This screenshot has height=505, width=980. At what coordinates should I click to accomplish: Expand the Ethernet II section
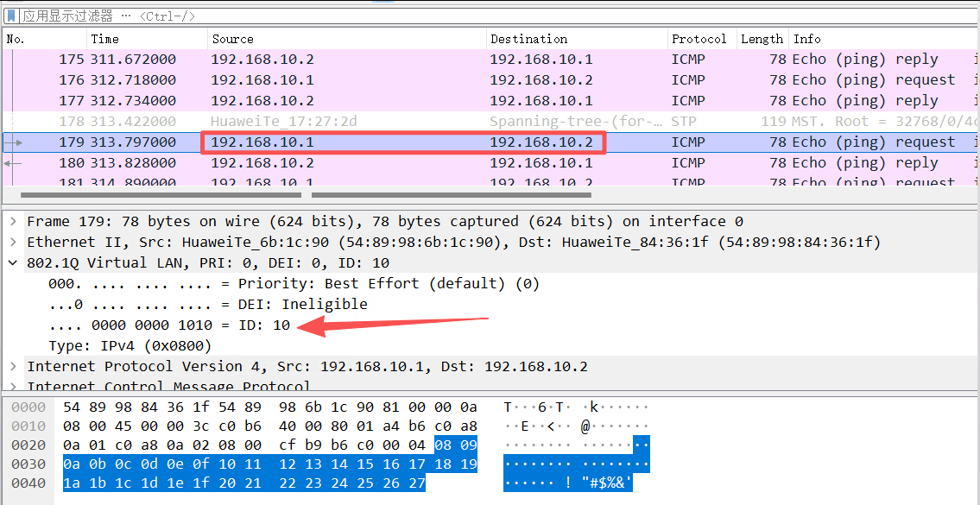(x=11, y=242)
